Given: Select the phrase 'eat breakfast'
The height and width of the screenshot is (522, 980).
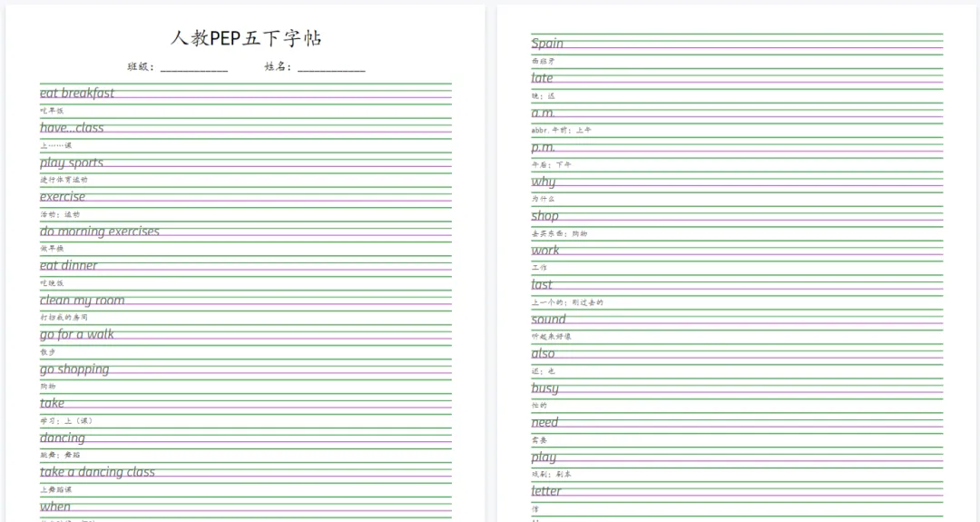Looking at the screenshot, I should pyautogui.click(x=77, y=94).
